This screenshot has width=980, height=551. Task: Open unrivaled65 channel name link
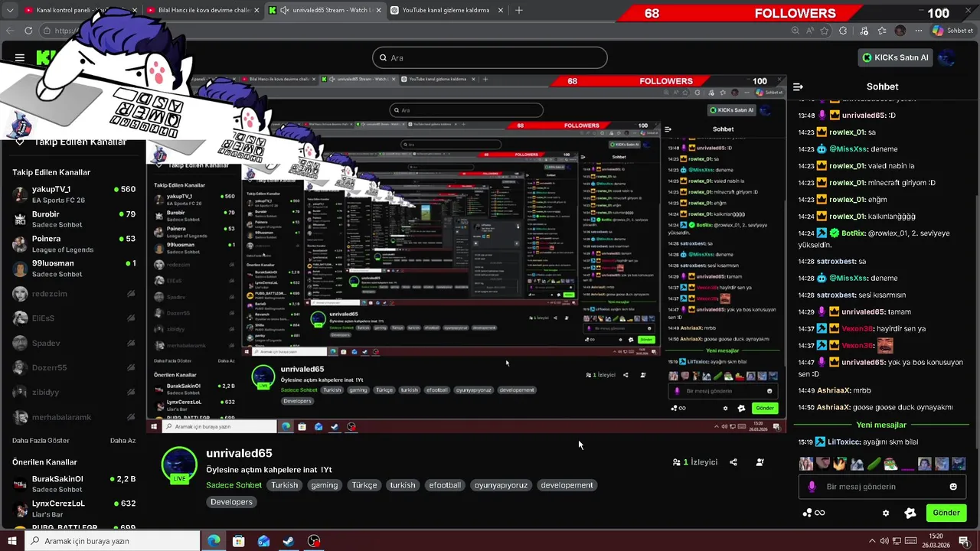pos(239,453)
